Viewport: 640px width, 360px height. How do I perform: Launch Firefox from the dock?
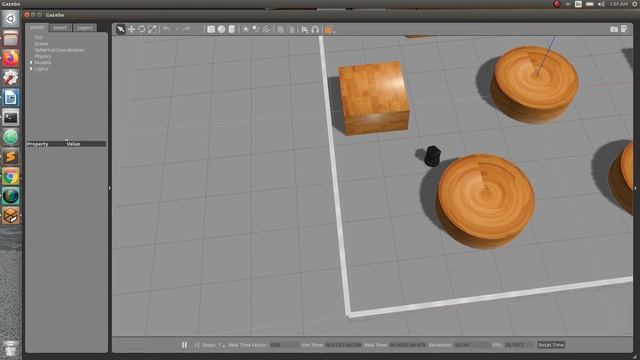click(11, 58)
